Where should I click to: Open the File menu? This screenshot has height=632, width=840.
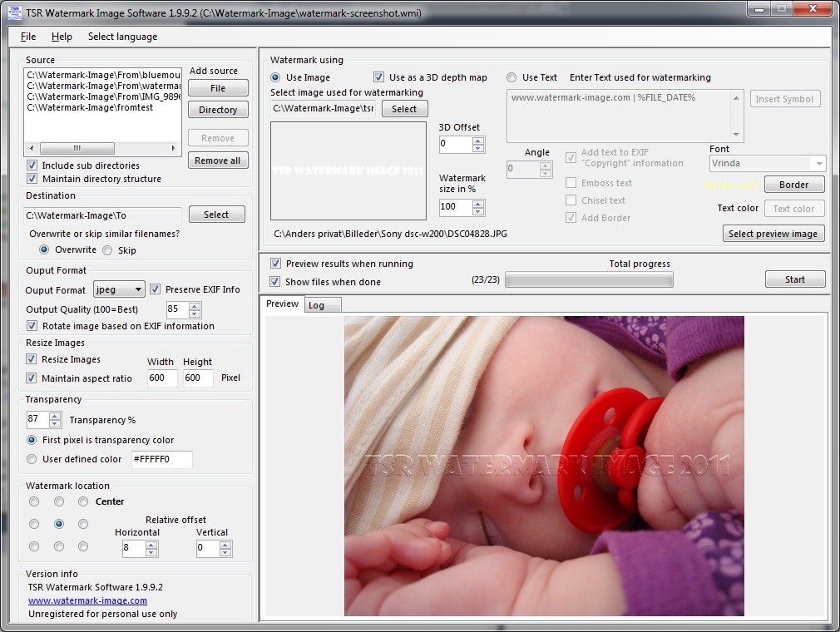tap(28, 37)
